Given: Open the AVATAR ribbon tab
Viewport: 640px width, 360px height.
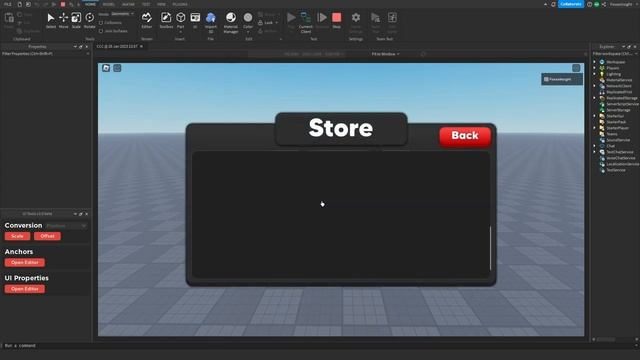Looking at the screenshot, I should (x=128, y=4).
